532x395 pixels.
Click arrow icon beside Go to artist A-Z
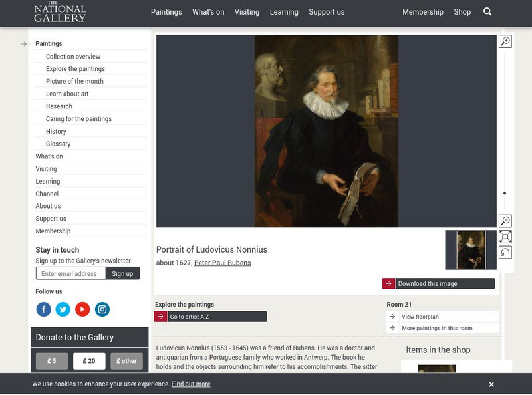point(160,317)
